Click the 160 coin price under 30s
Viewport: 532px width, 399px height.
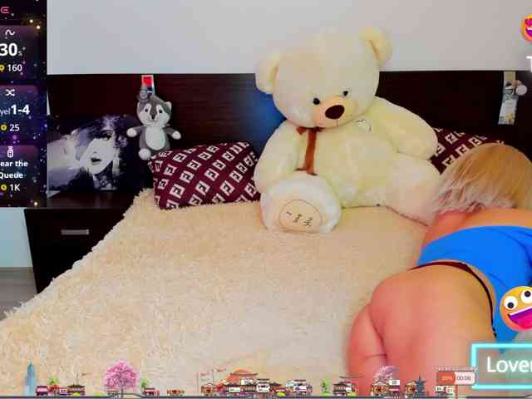(x=12, y=68)
